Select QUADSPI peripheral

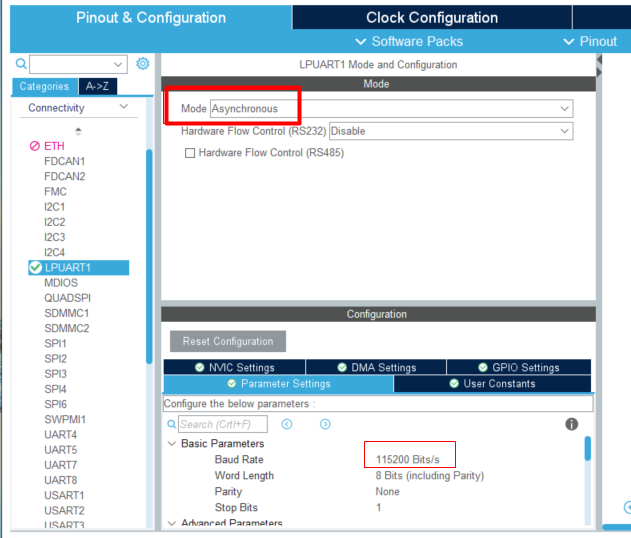coord(67,298)
